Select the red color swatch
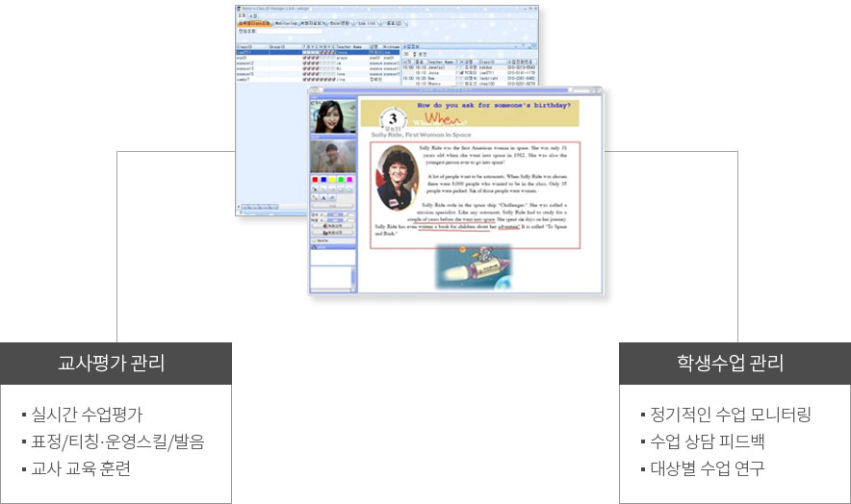851x504 pixels. (315, 180)
